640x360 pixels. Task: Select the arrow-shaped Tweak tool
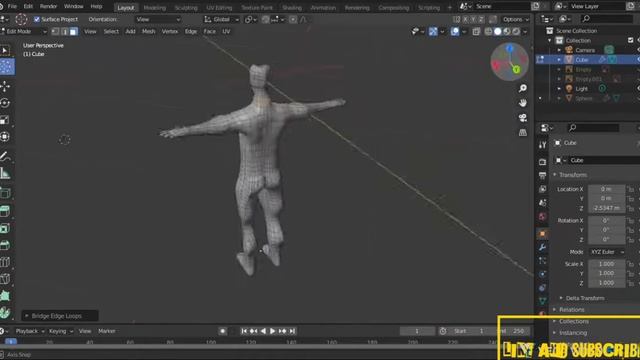point(5,50)
